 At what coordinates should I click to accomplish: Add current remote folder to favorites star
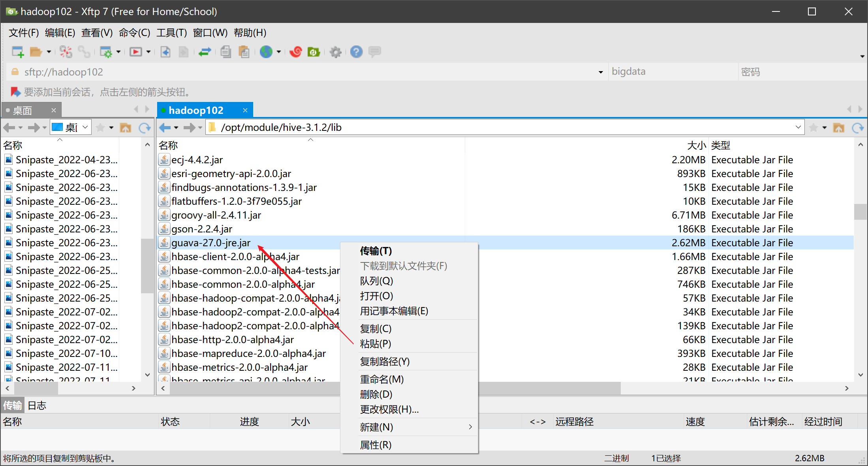[x=814, y=127]
